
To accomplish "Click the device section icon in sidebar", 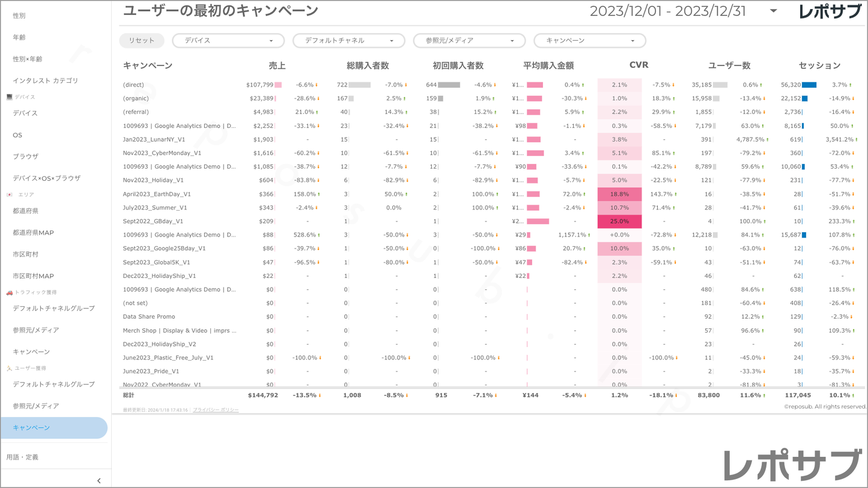I will [x=9, y=97].
